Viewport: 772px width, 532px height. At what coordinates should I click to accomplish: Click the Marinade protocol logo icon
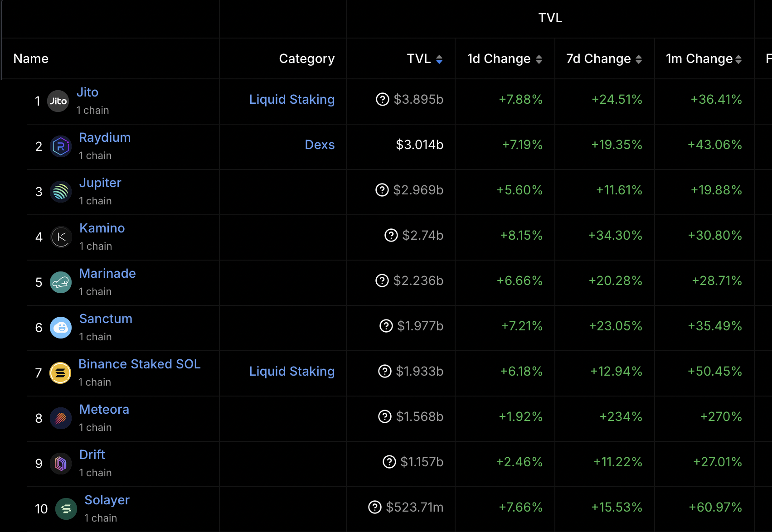tap(61, 282)
